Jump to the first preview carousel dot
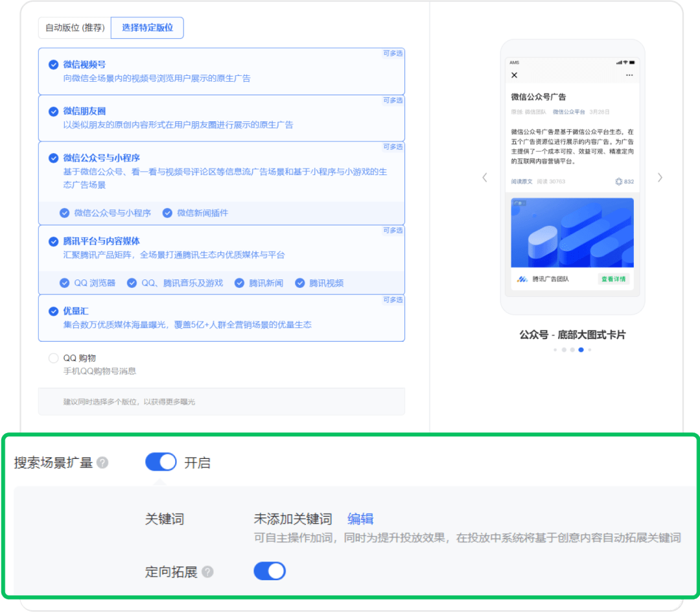This screenshot has height=612, width=700. coord(555,349)
